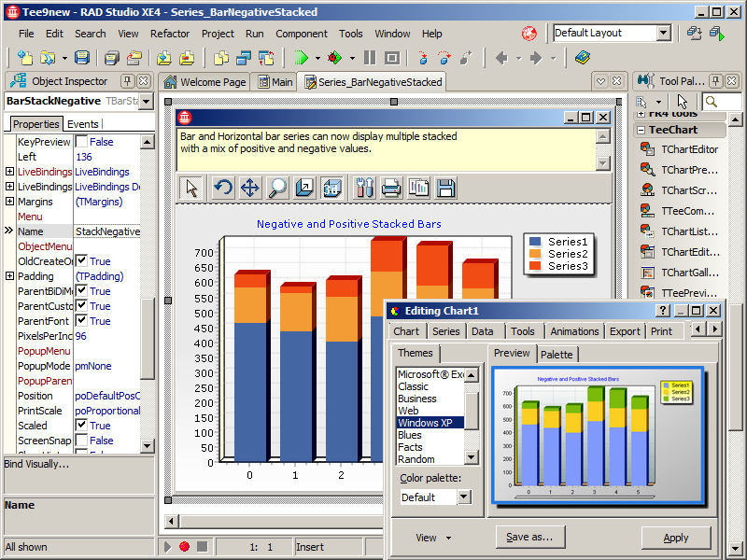Expand the Padding property

9,276
